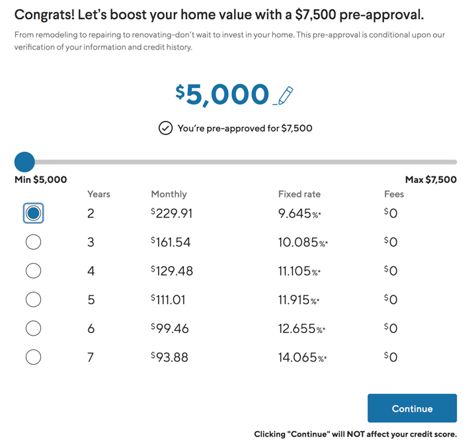Select the 3 year term radio button
The height and width of the screenshot is (448, 476).
pos(34,242)
